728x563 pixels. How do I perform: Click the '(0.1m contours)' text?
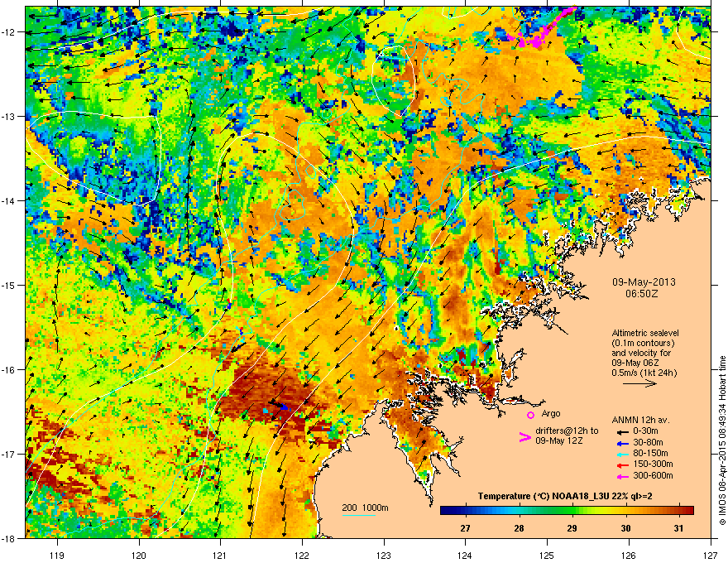[x=643, y=344]
